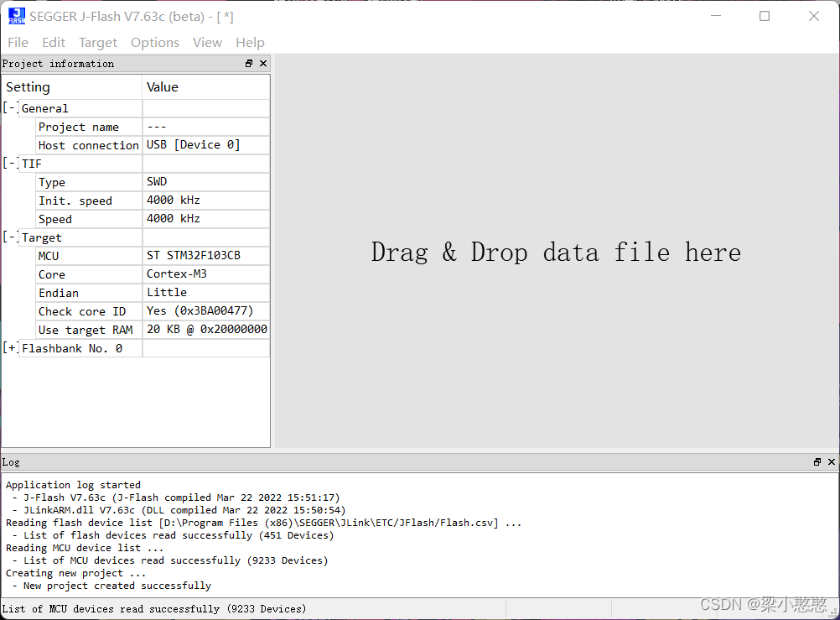
Task: Click the Init. speed 4000 kHz value
Action: click(206, 201)
